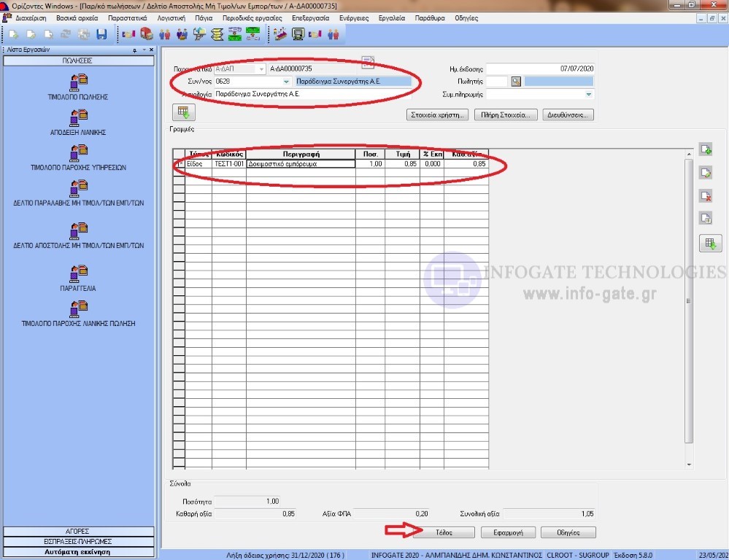Click the salesperson lookup search icon
Image resolution: width=729 pixels, height=560 pixels.
(516, 82)
